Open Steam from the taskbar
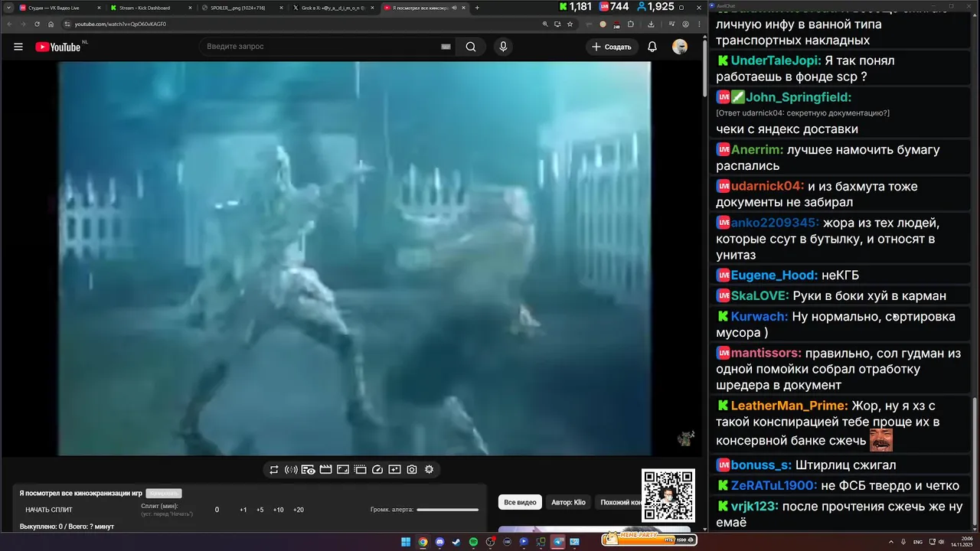Screen dimensions: 980x551 pos(456,542)
